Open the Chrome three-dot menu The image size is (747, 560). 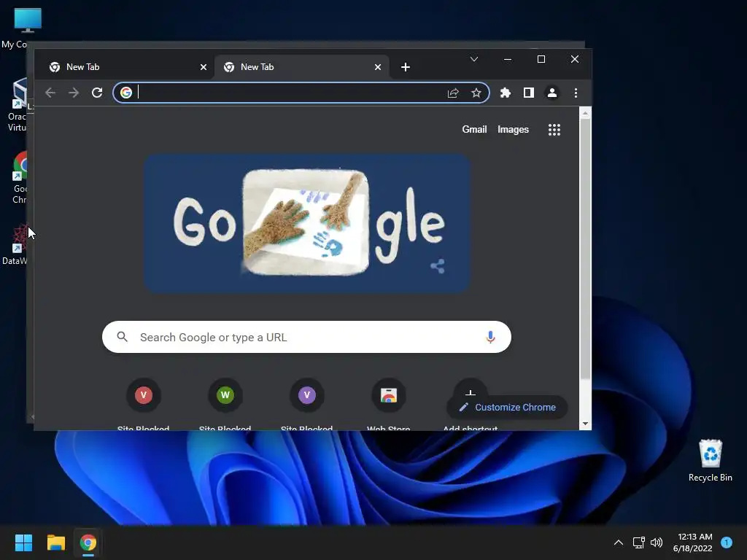576,93
